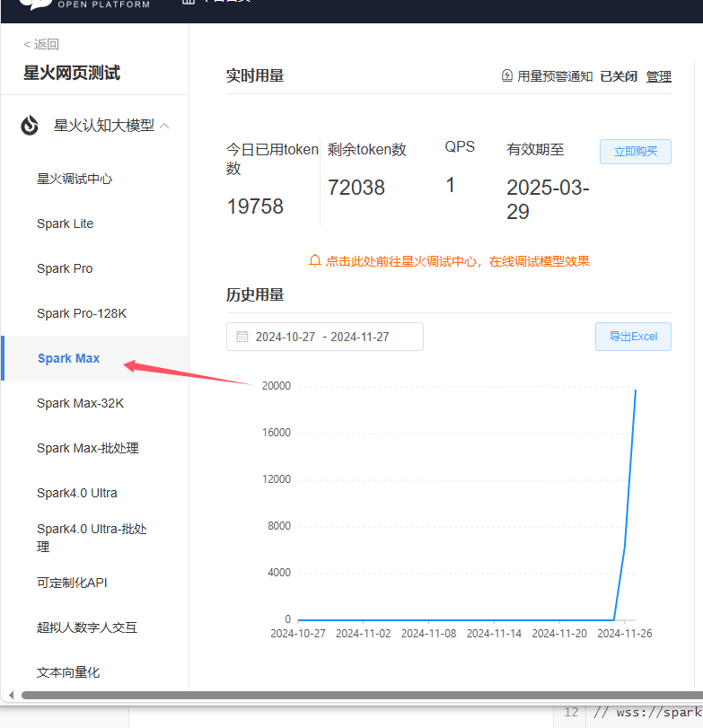
Task: Click the 2025-03-29 expiry date value
Action: pos(548,199)
